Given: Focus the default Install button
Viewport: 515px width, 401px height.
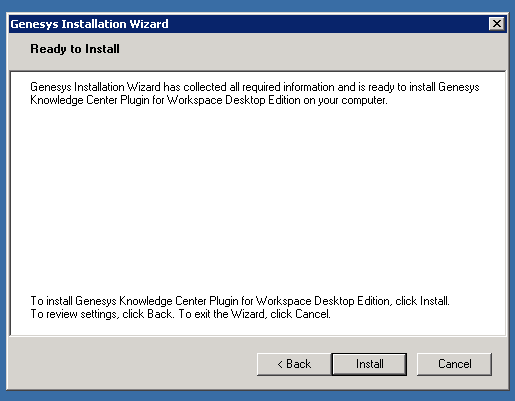Looking at the screenshot, I should tap(369, 364).
